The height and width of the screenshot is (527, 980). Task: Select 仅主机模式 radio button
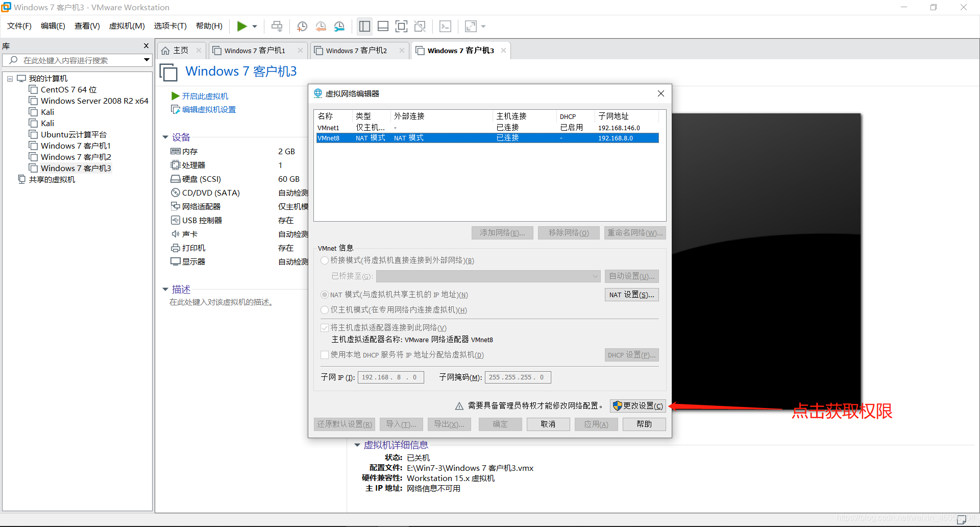pos(325,310)
